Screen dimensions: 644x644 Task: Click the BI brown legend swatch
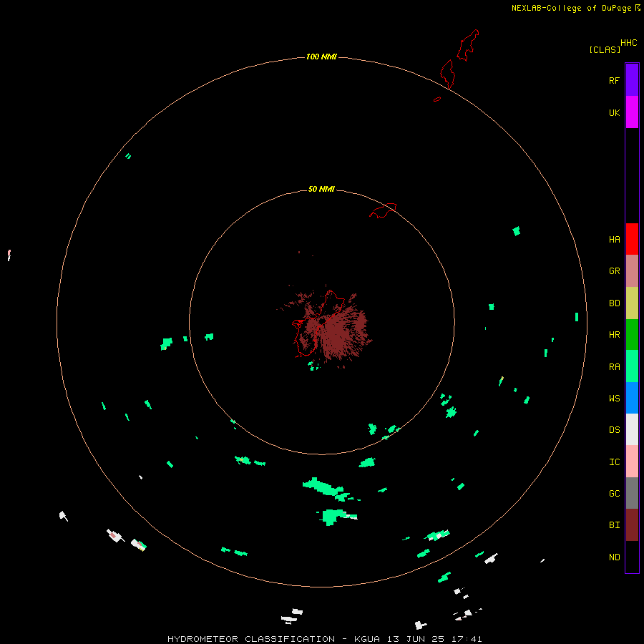(632, 525)
